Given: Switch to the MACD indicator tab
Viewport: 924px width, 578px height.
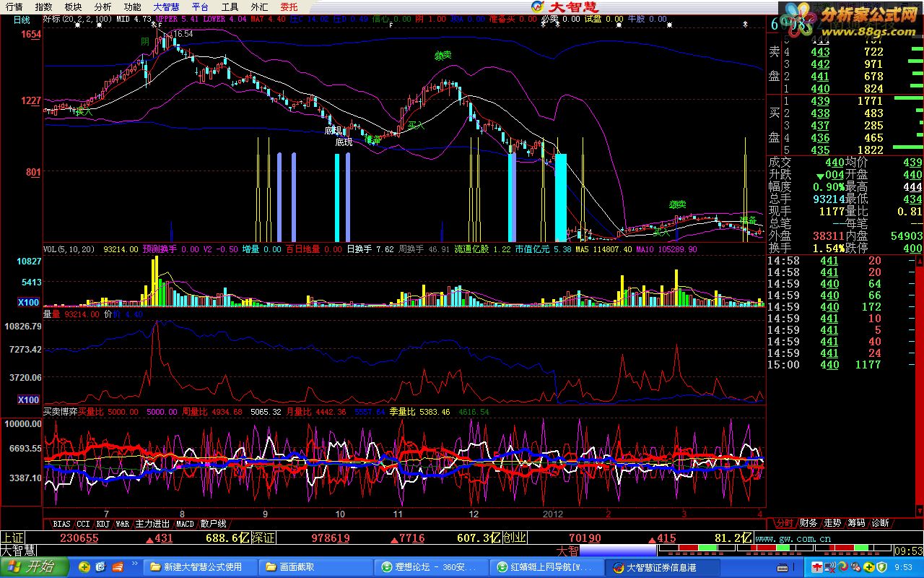Looking at the screenshot, I should point(185,523).
